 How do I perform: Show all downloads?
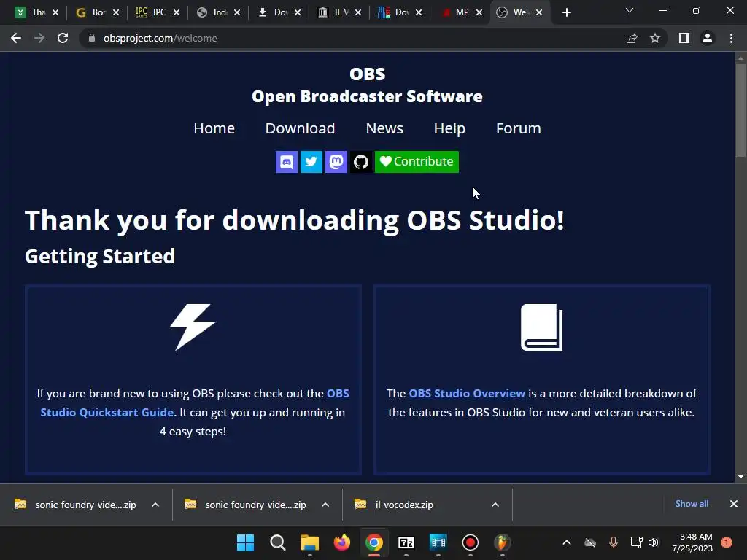[692, 504]
